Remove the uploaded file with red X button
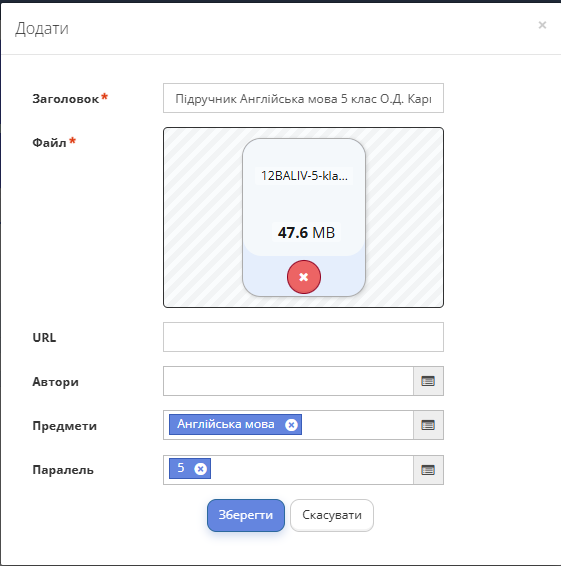This screenshot has width=561, height=566. tap(304, 277)
